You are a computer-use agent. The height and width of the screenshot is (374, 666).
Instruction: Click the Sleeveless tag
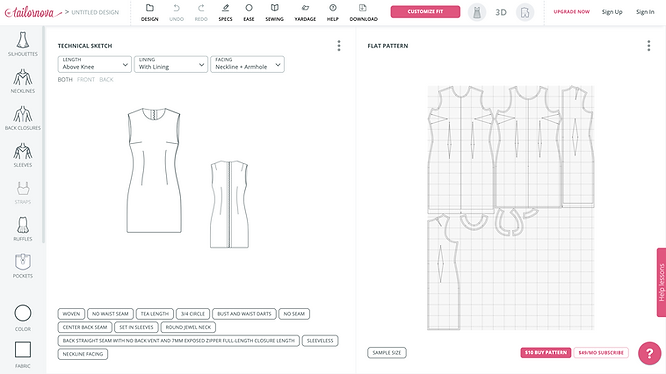(320, 340)
